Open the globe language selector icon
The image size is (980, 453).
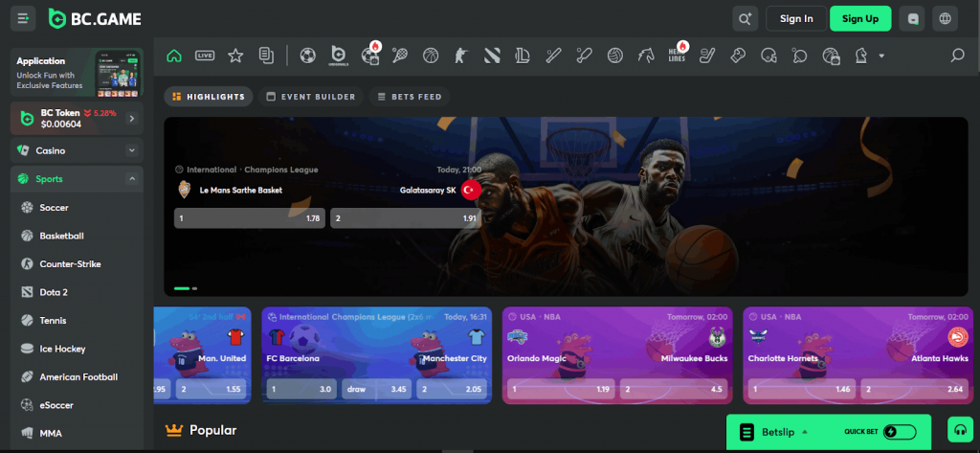[947, 18]
